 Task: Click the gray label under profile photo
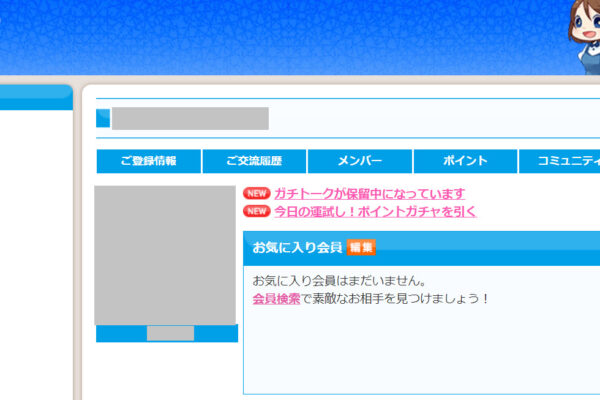click(x=170, y=333)
